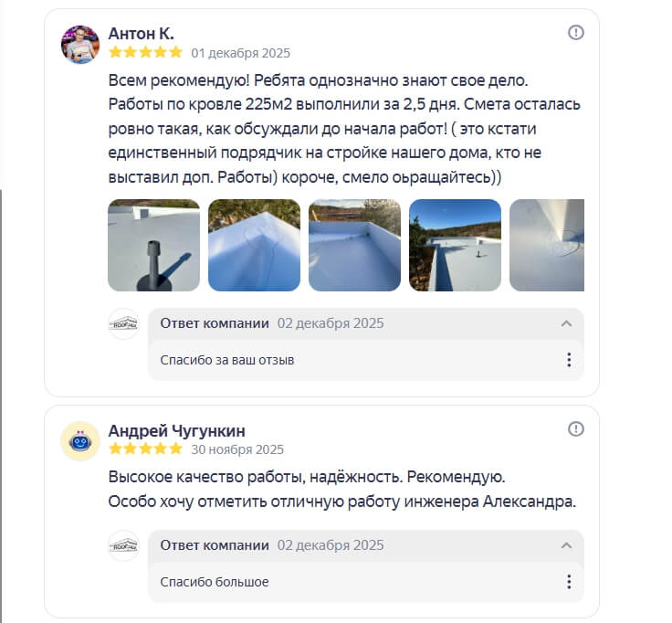
Task: Collapse the company reply under Антон К.'s review
Action: click(x=567, y=323)
